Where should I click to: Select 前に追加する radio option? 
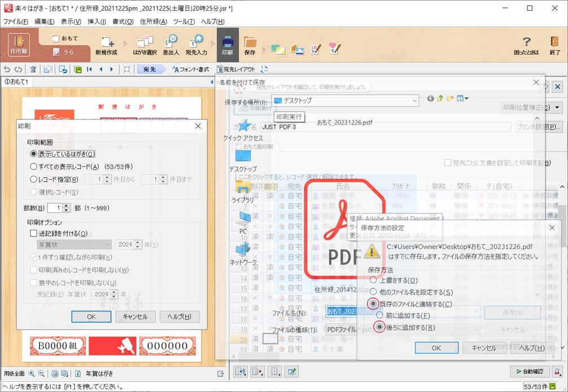click(380, 316)
